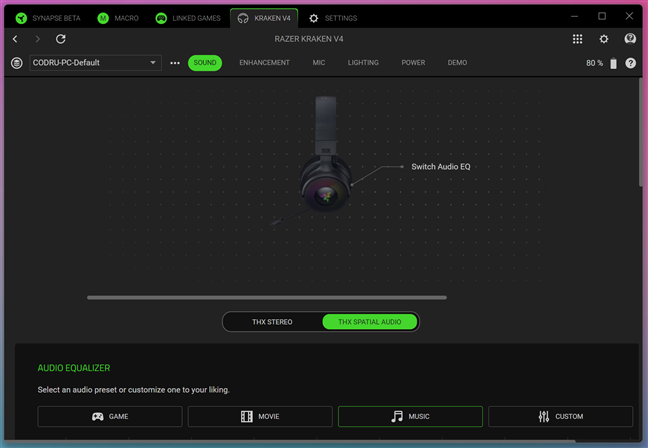648x448 pixels.
Task: Open the Linked Games tab
Action: click(188, 18)
